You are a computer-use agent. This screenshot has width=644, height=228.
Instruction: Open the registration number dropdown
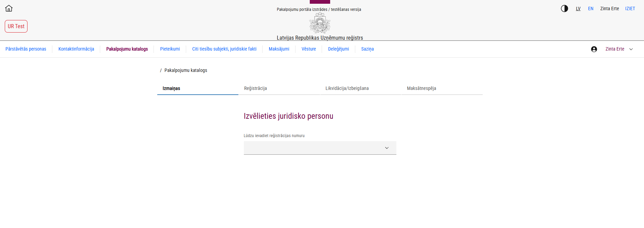click(x=387, y=148)
